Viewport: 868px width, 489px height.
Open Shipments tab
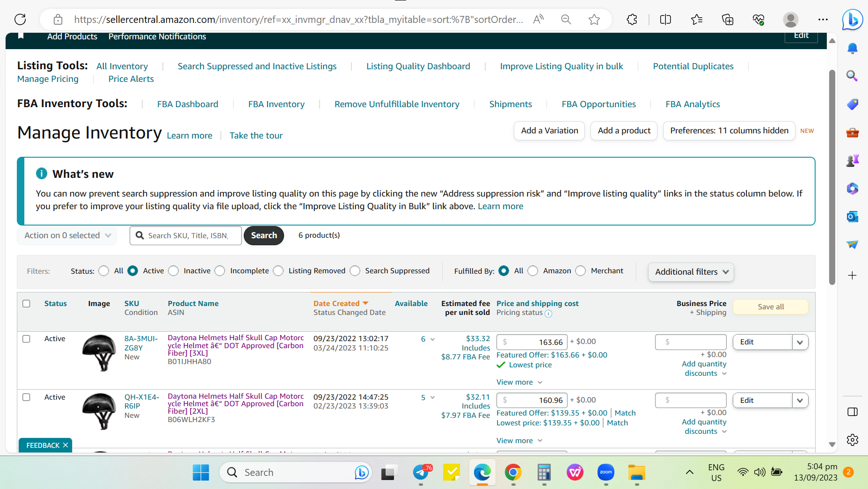pos(511,104)
